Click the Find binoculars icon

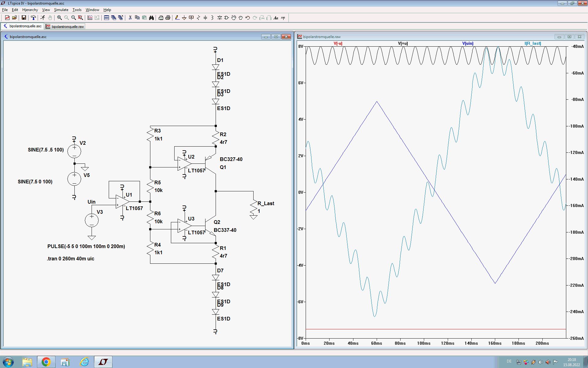click(x=151, y=18)
